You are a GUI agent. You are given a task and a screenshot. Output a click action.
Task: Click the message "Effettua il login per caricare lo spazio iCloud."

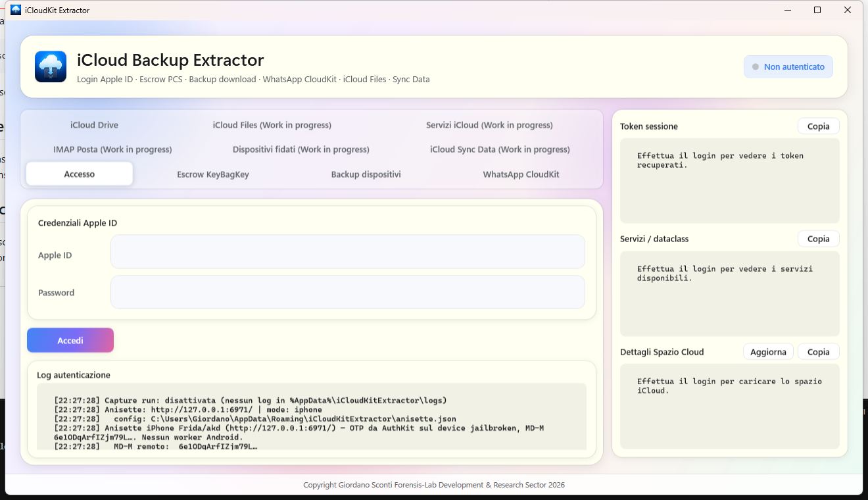730,386
